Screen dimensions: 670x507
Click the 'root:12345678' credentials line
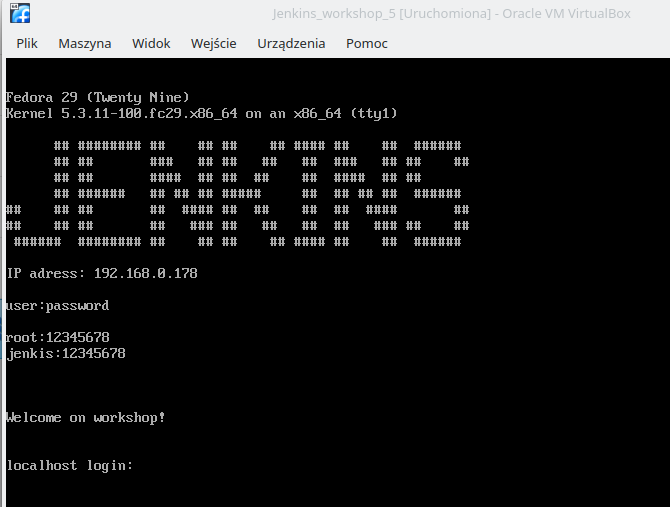click(x=57, y=337)
